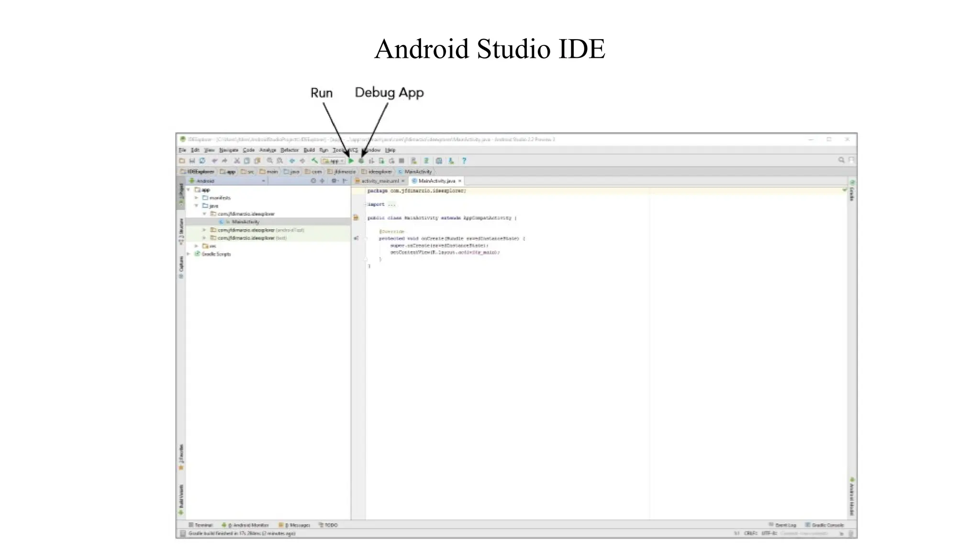Toggle the Structure side tool tab
Viewport: 980px width, 551px height.
[x=181, y=232]
